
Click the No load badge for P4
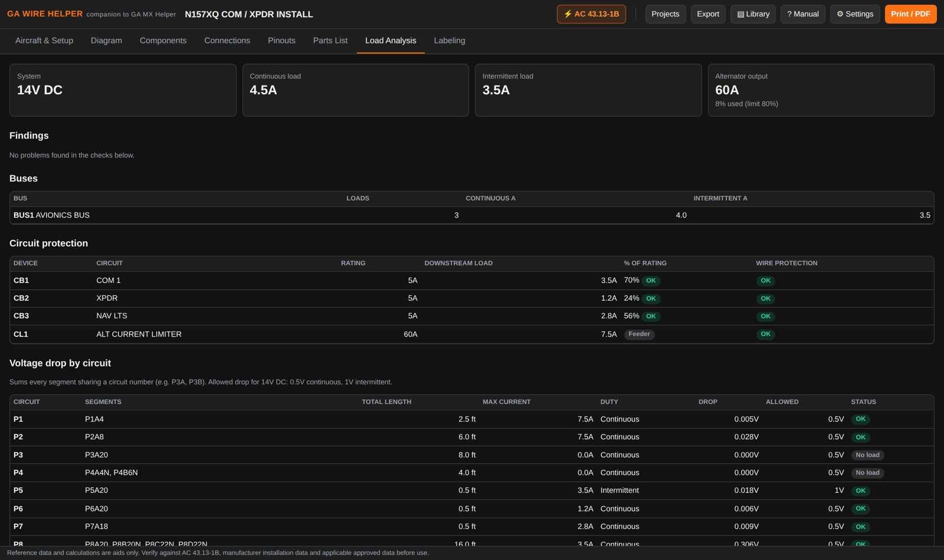[x=867, y=473]
